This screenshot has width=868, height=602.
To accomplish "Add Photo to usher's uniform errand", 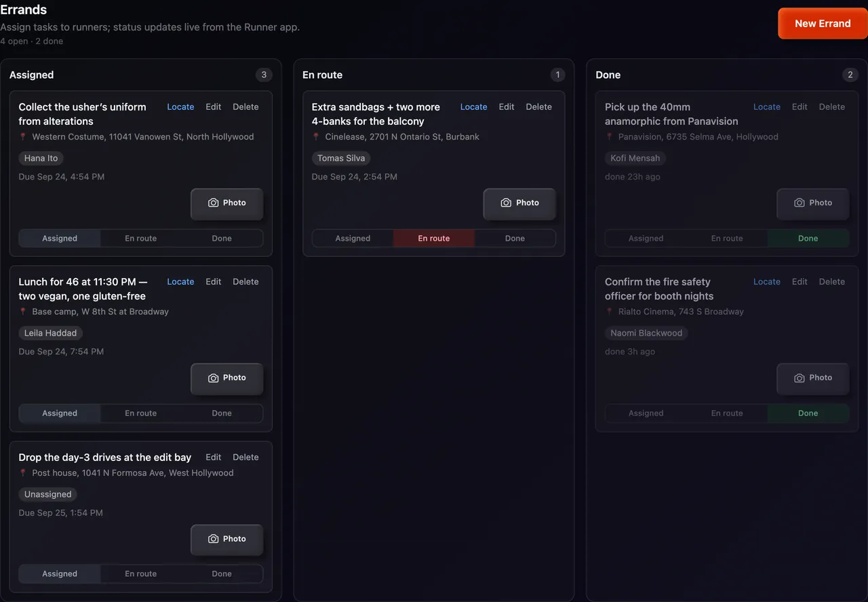I will 226,203.
